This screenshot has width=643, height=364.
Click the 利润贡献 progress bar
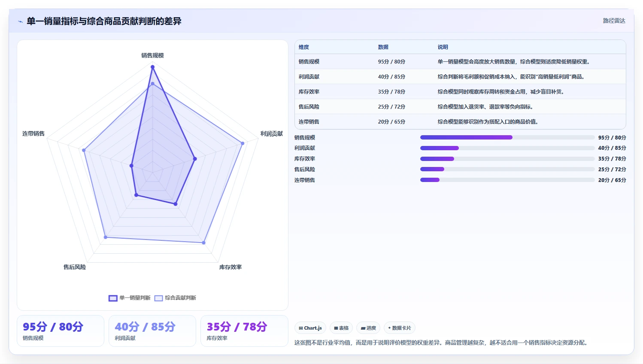tap(507, 148)
